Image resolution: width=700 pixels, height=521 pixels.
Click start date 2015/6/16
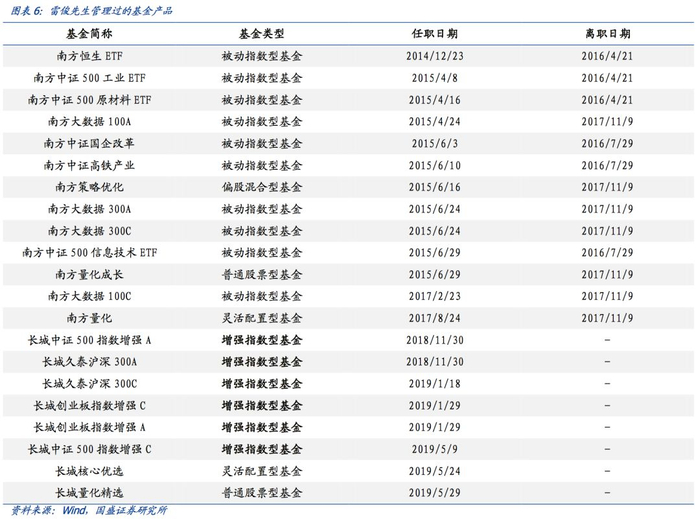[x=434, y=187]
